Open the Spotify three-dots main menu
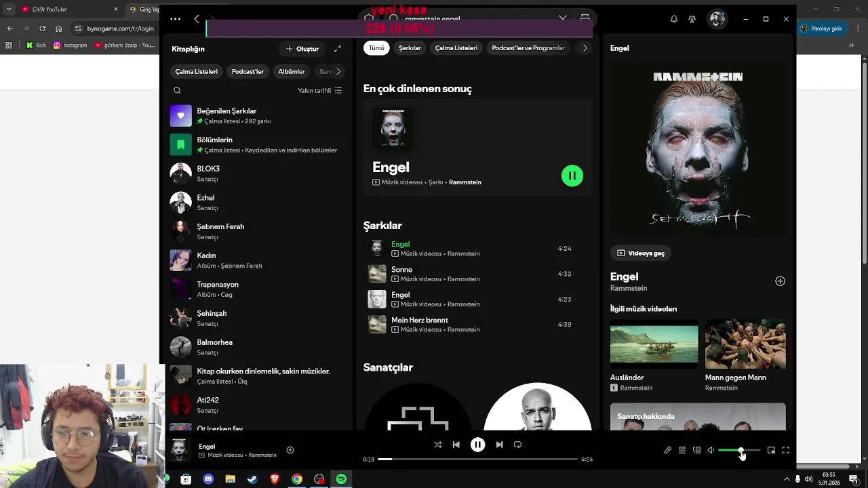Screen dimensions: 868x488 click(x=175, y=19)
